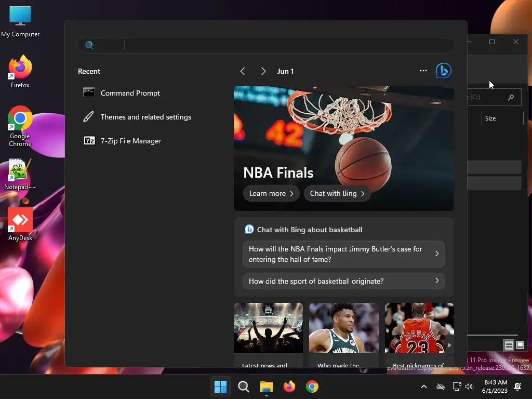Switch File Explorer to large icons view
The width and height of the screenshot is (532, 399).
coord(520,345)
